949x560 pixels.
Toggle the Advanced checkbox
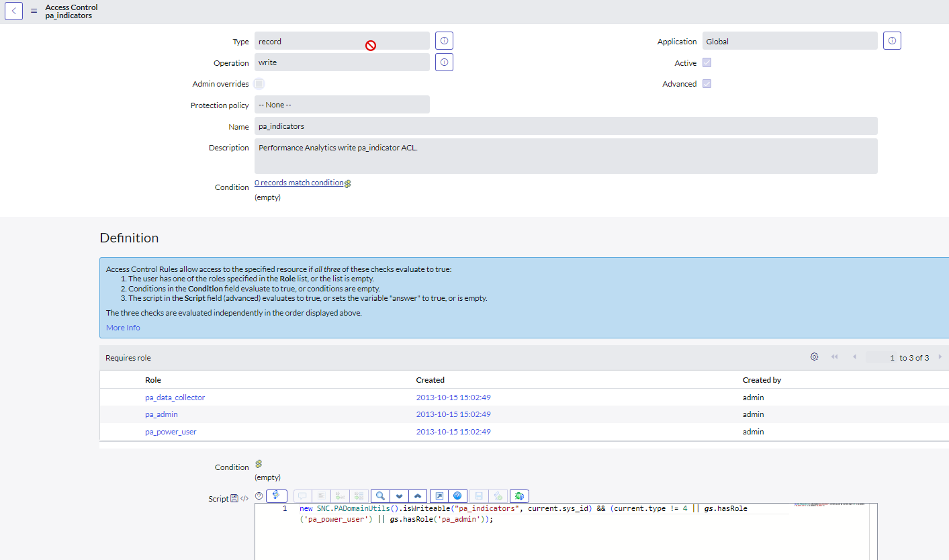(707, 84)
